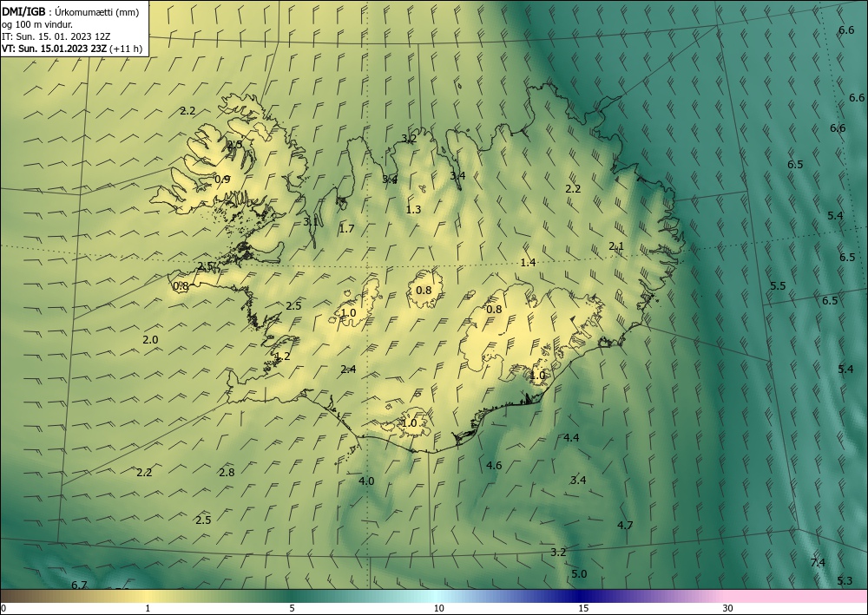Click the (+11 h) forecast offset text
Image resolution: width=868 pixels, height=615 pixels.
[126, 49]
